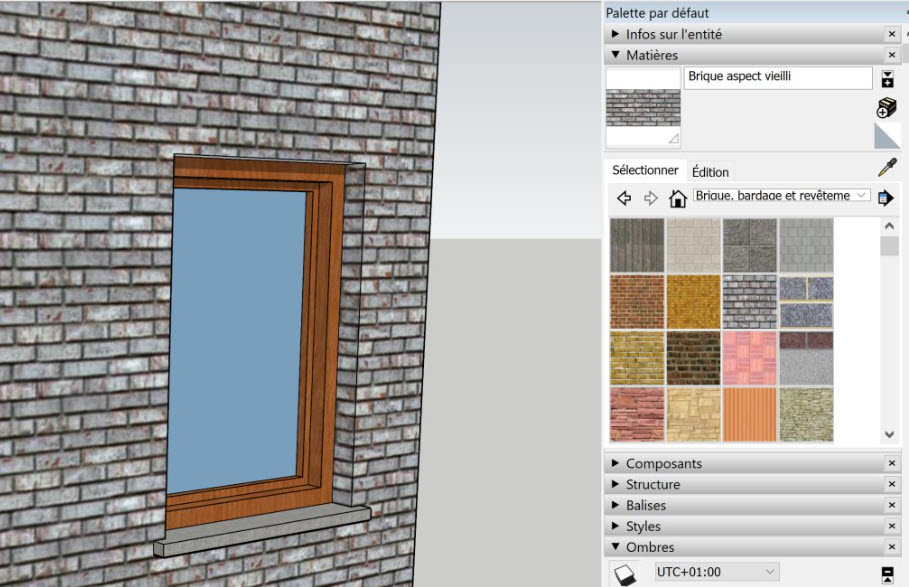Expand the Styles panel
Viewport: 909px width, 587px height.
coord(616,526)
